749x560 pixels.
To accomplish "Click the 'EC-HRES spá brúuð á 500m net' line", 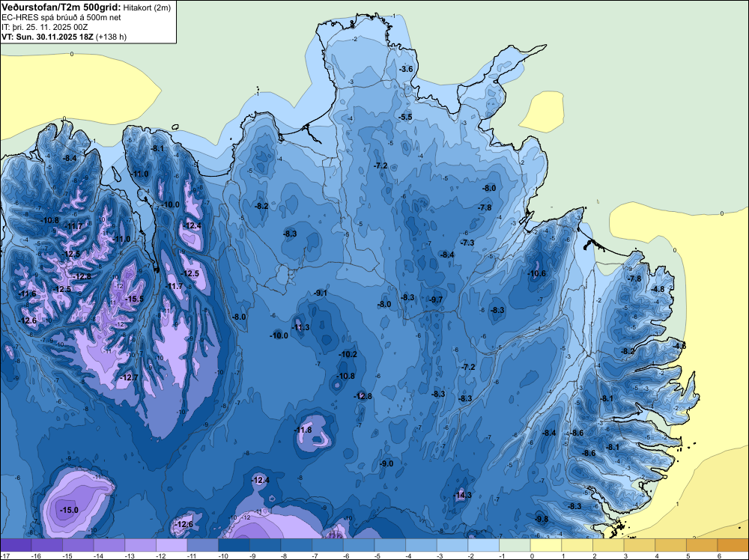I will pyautogui.click(x=61, y=18).
